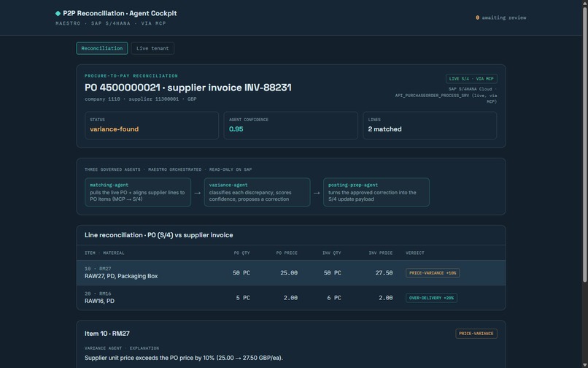Click the Line reconciliation section title

tap(158, 235)
